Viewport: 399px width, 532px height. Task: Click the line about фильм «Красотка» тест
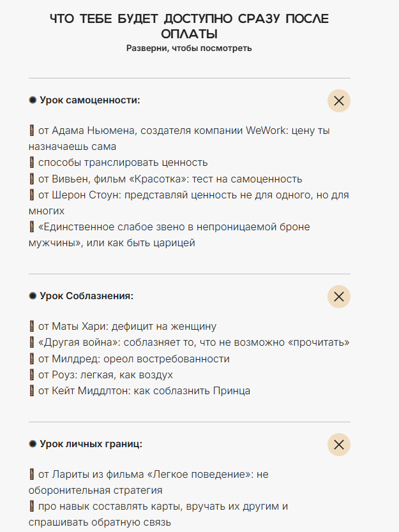pyautogui.click(x=170, y=179)
